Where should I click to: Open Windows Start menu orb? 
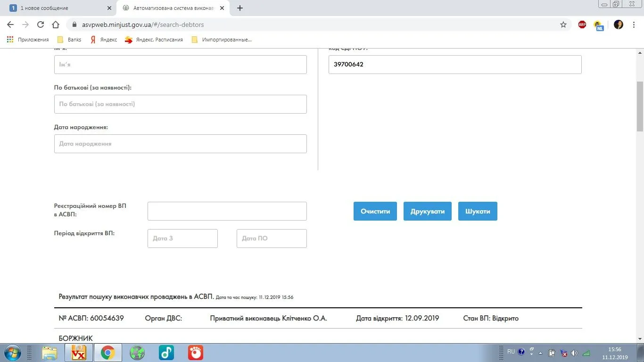12,353
